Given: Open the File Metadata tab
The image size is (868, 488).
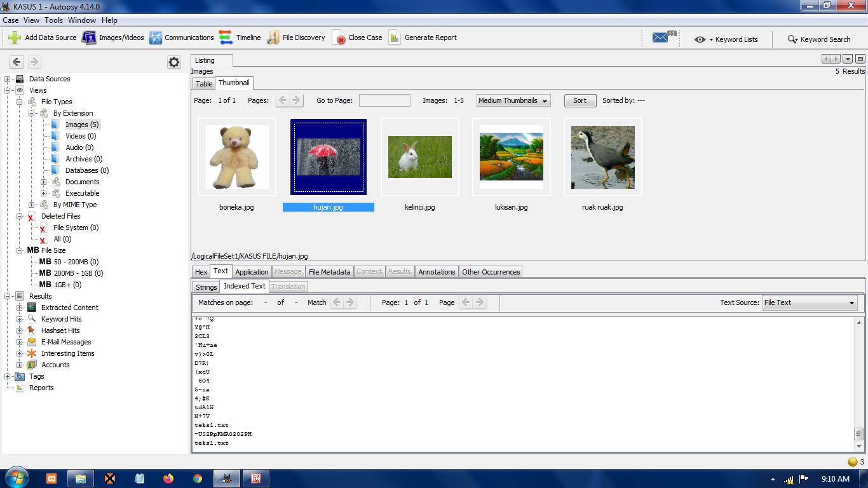Looking at the screenshot, I should [329, 272].
